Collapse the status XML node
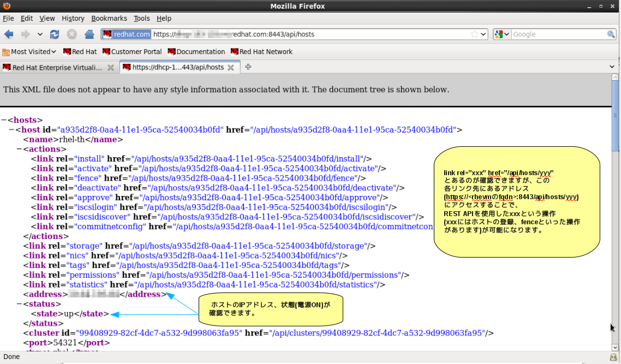This screenshot has width=621, height=364. [x=19, y=304]
